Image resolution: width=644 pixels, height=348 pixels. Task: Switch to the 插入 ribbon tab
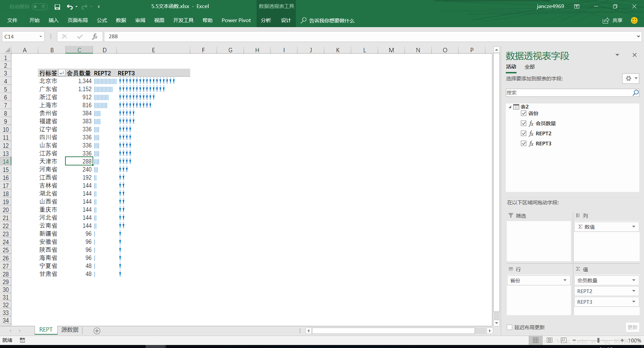pos(53,20)
